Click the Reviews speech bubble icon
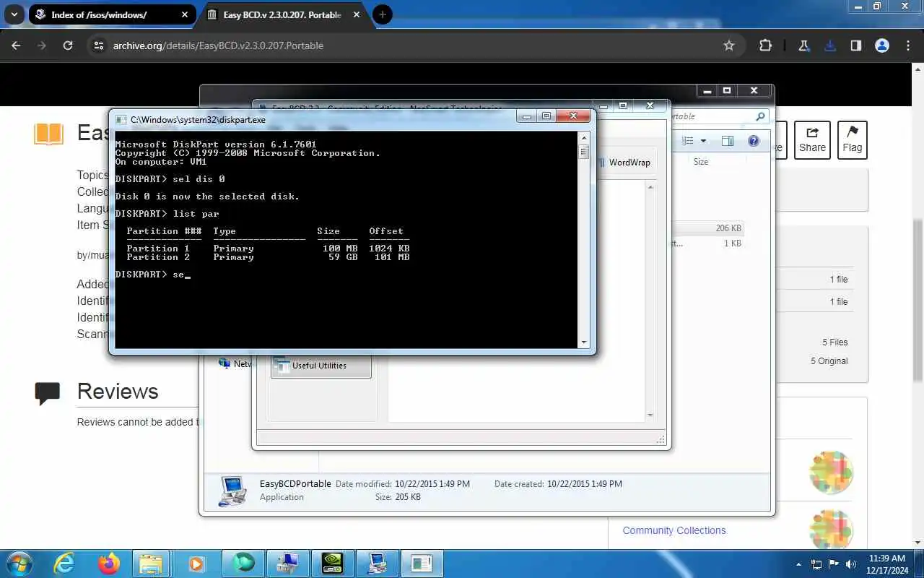924x578 pixels. tap(48, 392)
